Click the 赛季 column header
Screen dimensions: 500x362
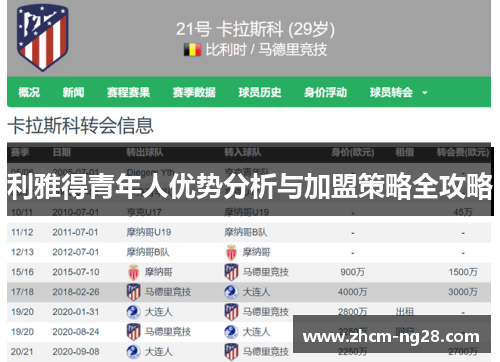20,153
